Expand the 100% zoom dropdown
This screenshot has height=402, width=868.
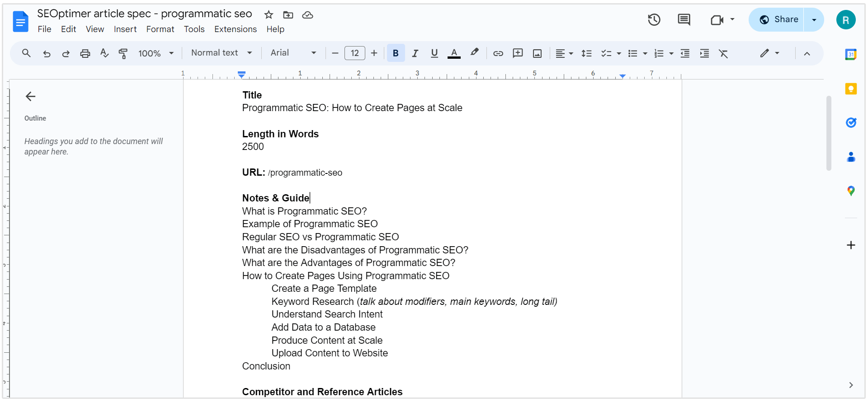pos(156,53)
